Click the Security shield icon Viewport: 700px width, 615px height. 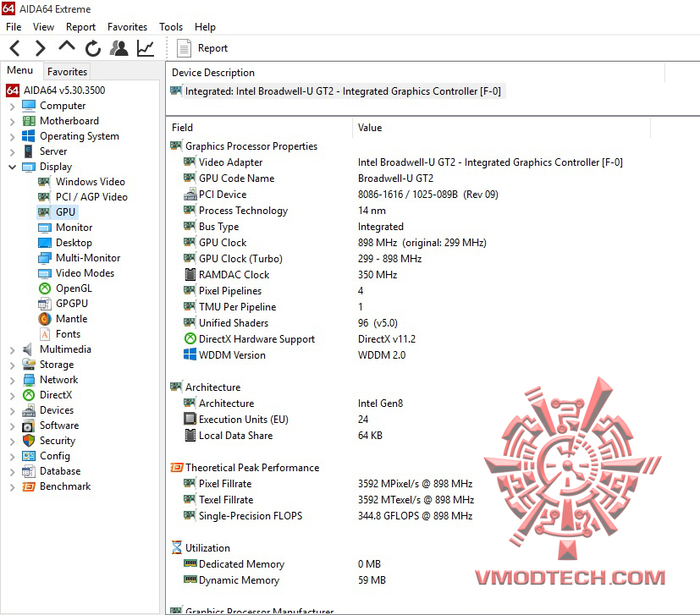29,441
